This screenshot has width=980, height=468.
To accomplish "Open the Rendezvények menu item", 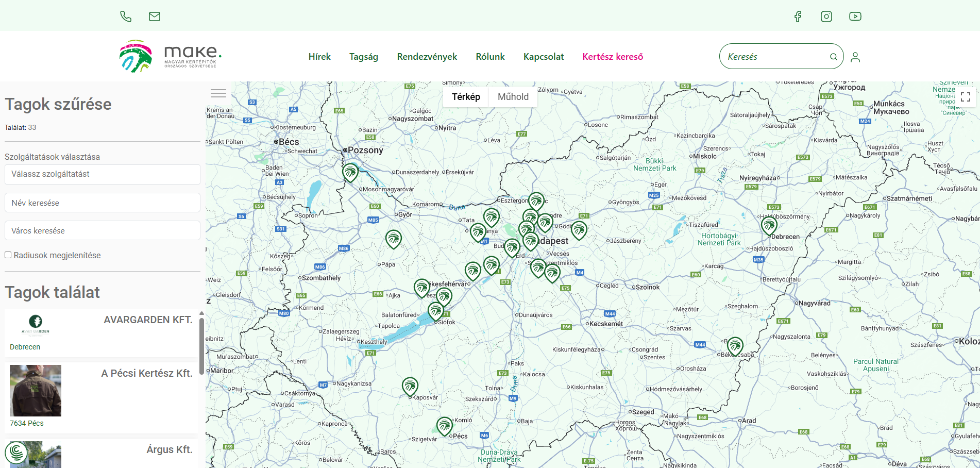I will [427, 57].
